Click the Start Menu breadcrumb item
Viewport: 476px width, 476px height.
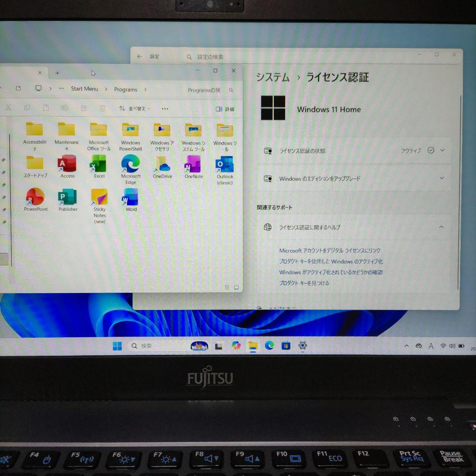pyautogui.click(x=84, y=89)
